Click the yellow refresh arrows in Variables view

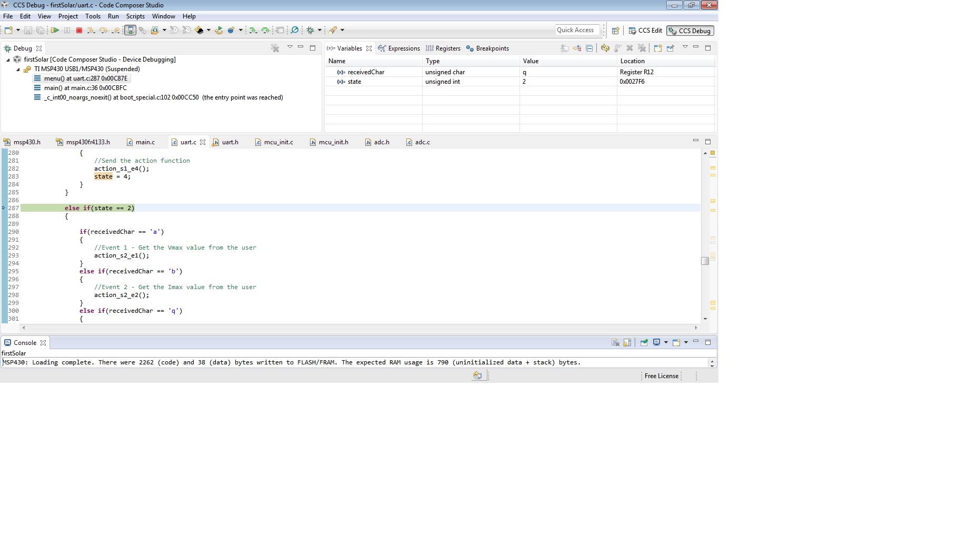(605, 48)
